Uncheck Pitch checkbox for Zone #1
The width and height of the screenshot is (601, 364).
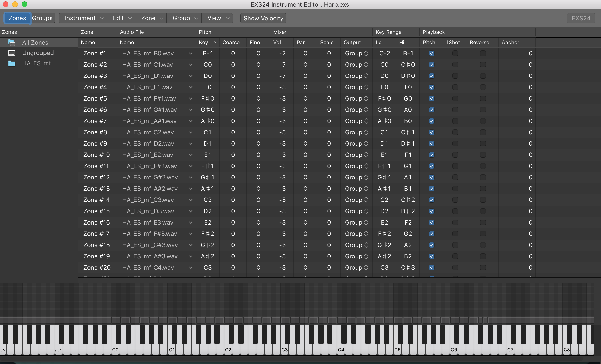(x=431, y=53)
